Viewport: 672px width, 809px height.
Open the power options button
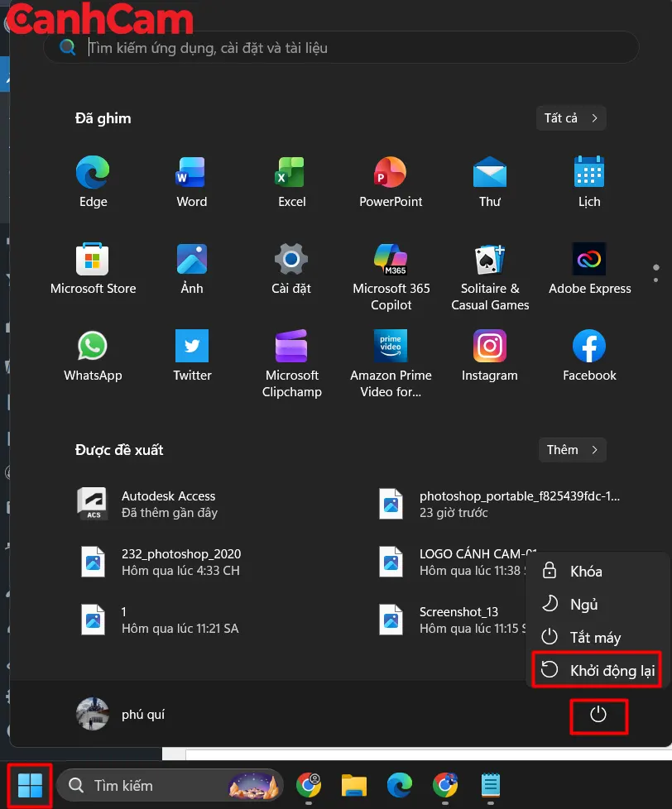598,716
